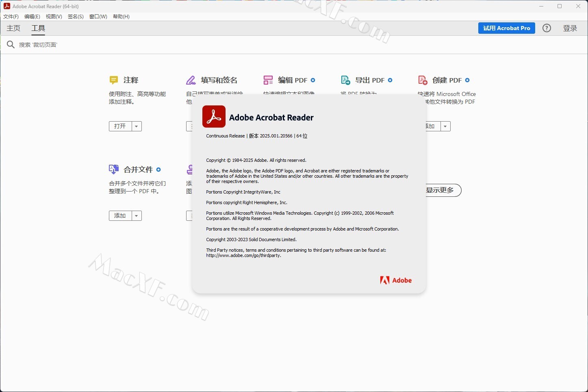Click the help question mark icon

tap(547, 28)
